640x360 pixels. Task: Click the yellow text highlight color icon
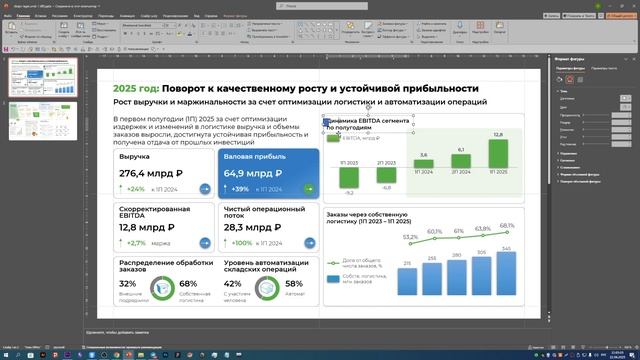coord(179,34)
